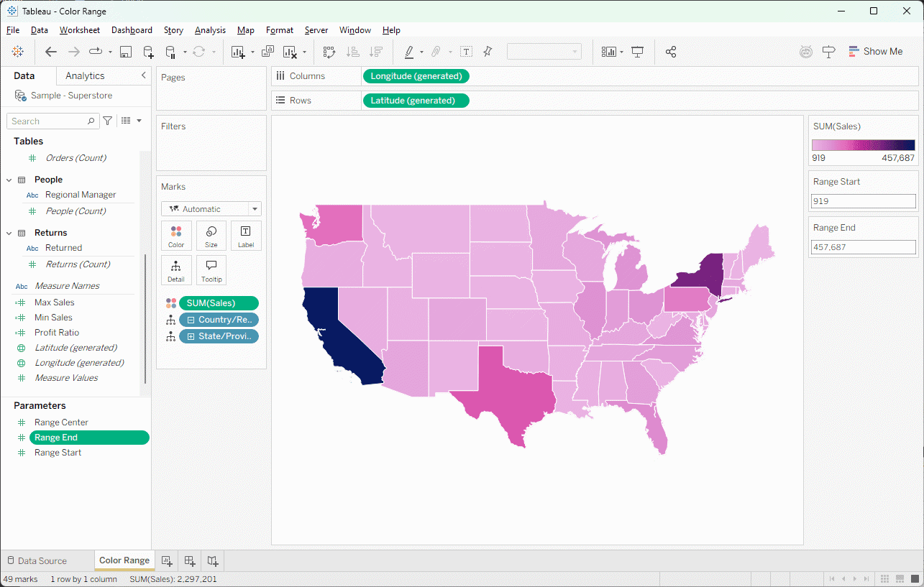924x587 pixels.
Task: Click the Label button on Marks card
Action: 246,236
